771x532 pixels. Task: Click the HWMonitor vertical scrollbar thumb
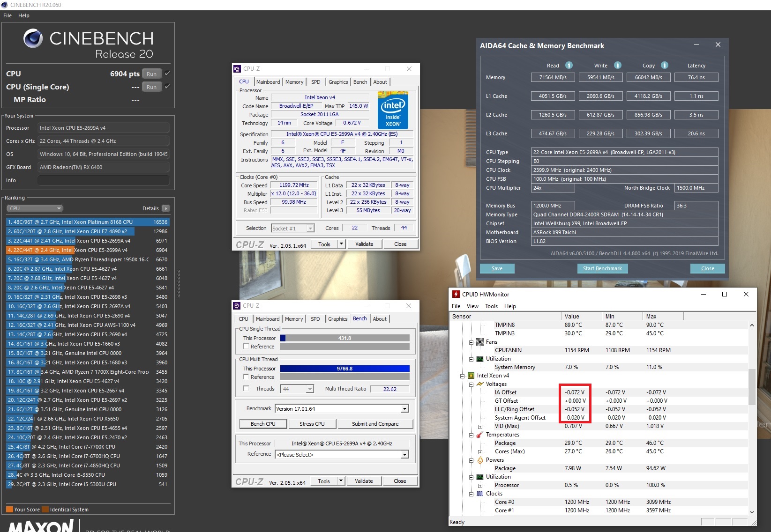[x=752, y=387]
